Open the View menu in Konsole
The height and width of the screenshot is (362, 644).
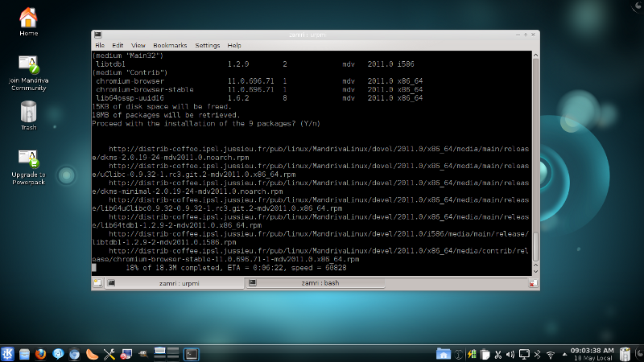138,46
